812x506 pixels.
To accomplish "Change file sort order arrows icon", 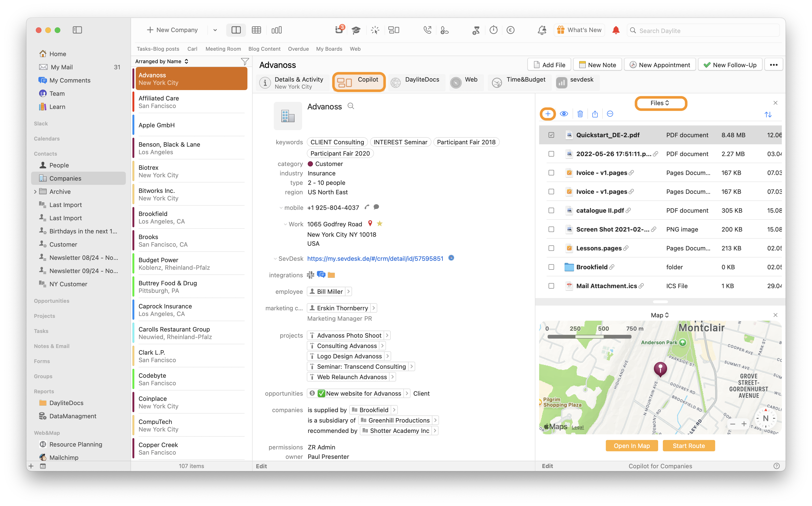I will tap(768, 114).
